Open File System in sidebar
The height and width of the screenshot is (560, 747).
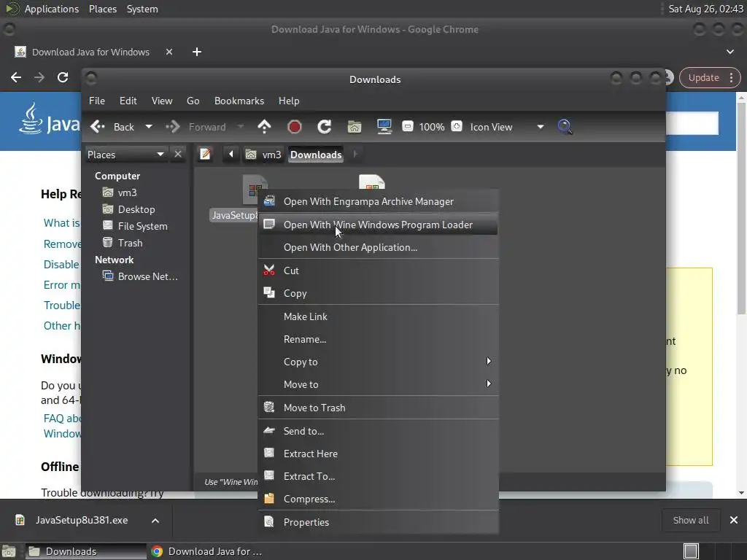coord(135,226)
